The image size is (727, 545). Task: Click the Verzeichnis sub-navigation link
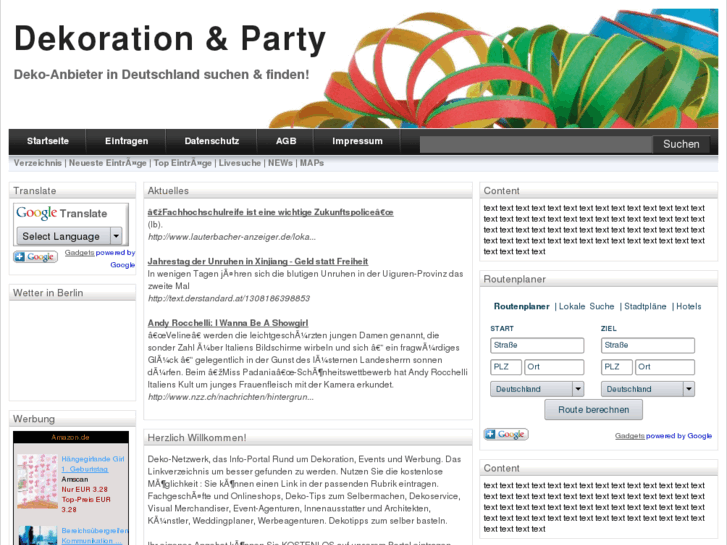tap(38, 163)
